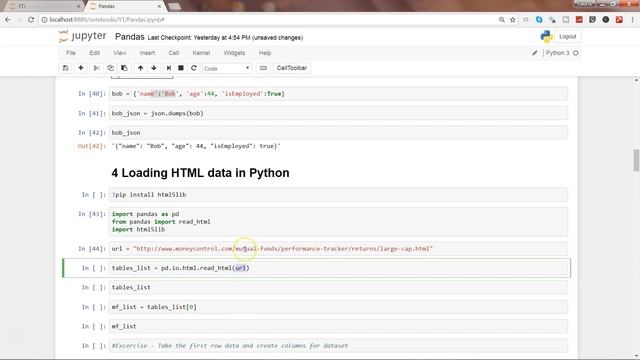Click the Jupyter logo

pos(82,36)
